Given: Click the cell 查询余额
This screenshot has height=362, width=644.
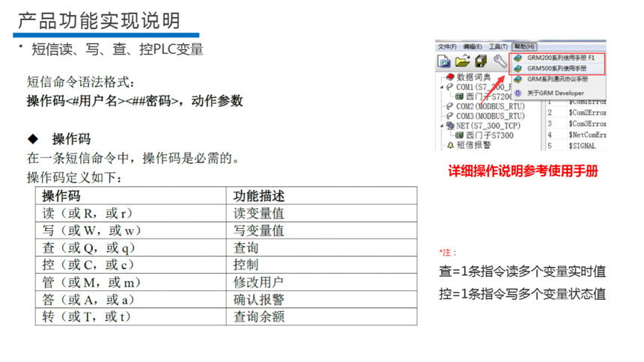Looking at the screenshot, I should (x=321, y=317).
